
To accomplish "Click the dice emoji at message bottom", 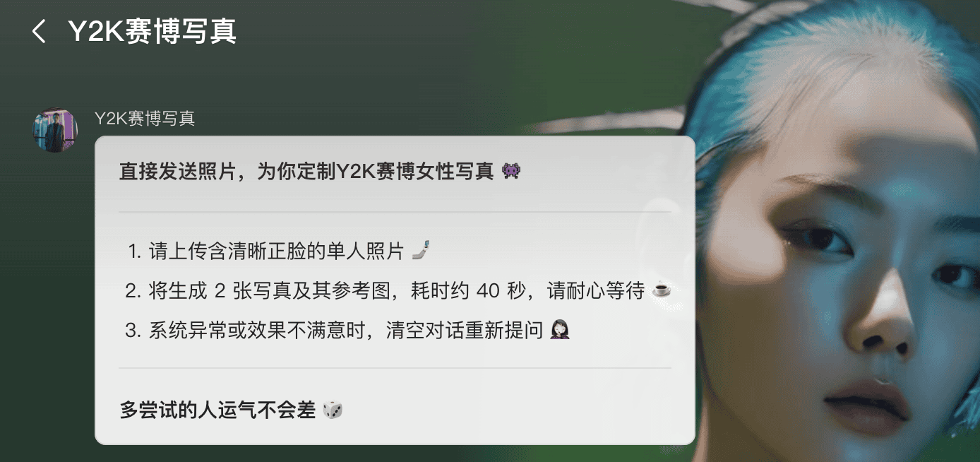I will click(332, 410).
